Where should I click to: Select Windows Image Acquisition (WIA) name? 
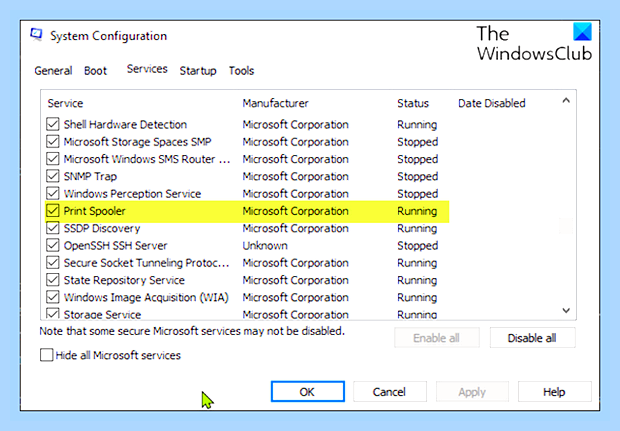tap(146, 297)
